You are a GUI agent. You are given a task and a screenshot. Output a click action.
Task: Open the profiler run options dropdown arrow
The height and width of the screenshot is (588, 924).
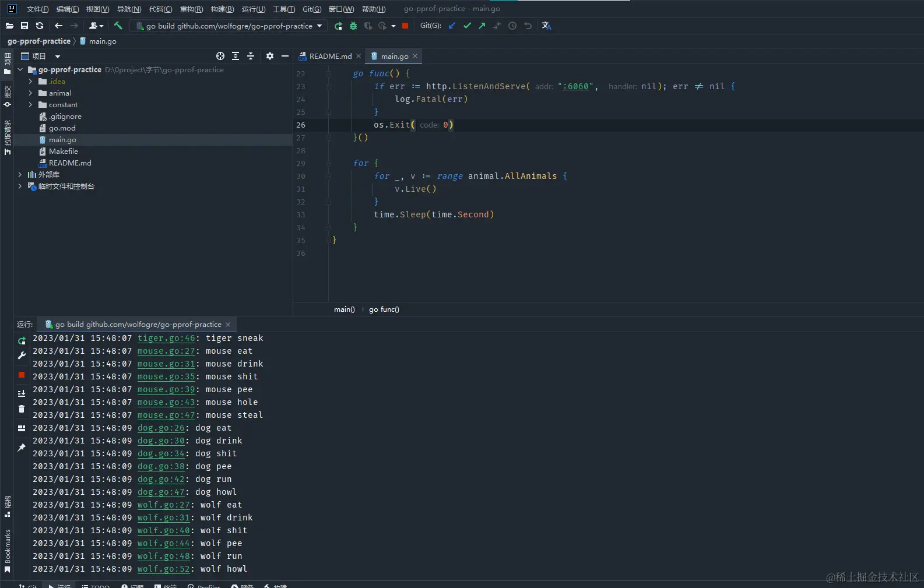(x=394, y=26)
